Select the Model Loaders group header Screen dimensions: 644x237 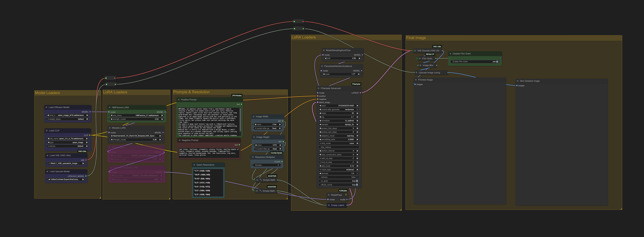tap(47, 93)
